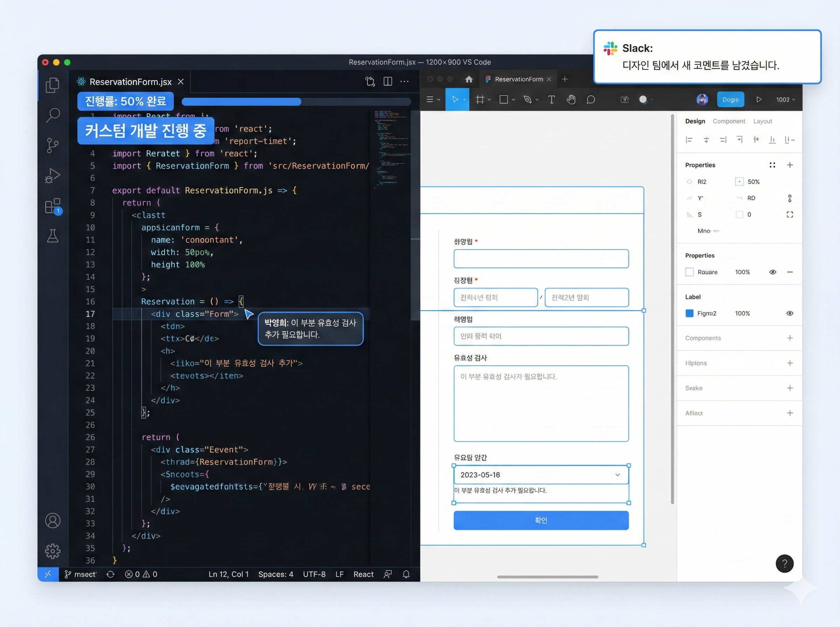
Task: Select the Hand tool in Figma toolbar
Action: [571, 99]
